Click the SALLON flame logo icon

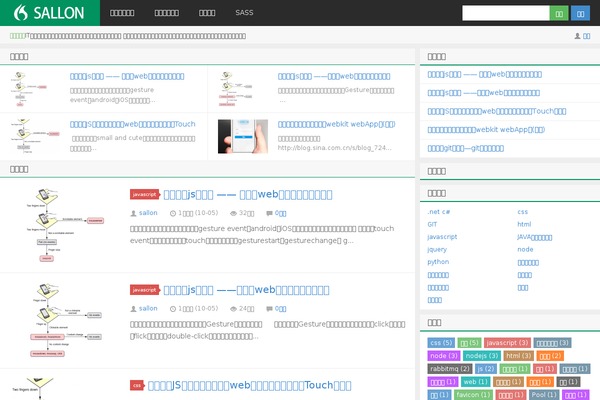point(21,13)
